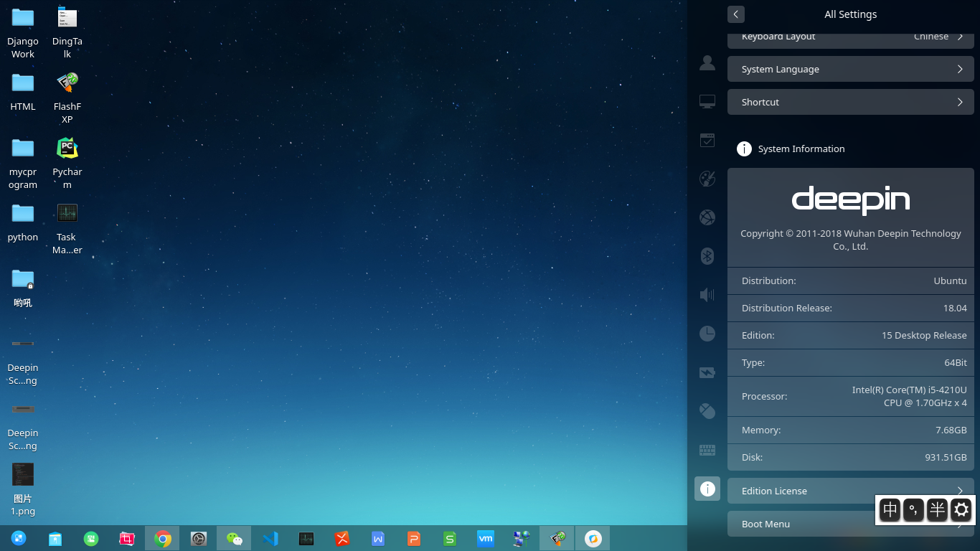Click the 64Bit type value
Image resolution: width=980 pixels, height=551 pixels.
(956, 362)
